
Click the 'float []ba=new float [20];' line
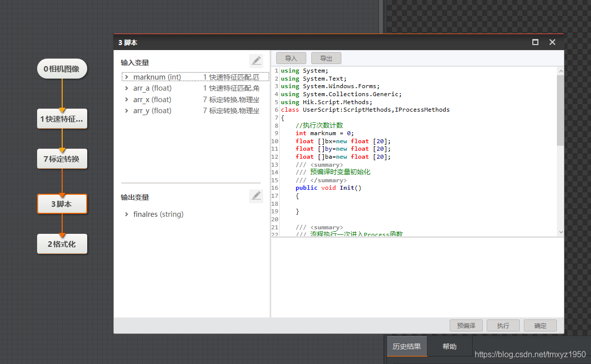[x=343, y=157]
